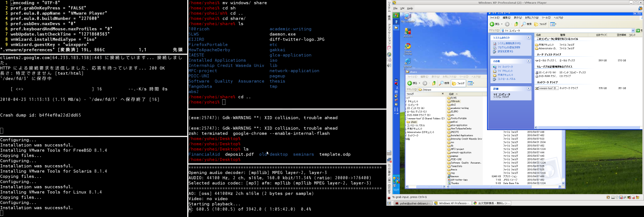Click up-folder icon in share window toolbar

click(x=433, y=83)
